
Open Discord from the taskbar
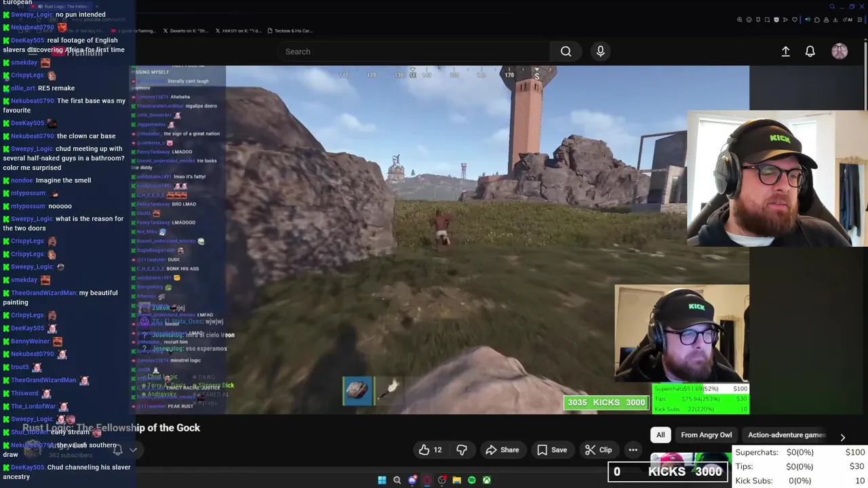412,481
